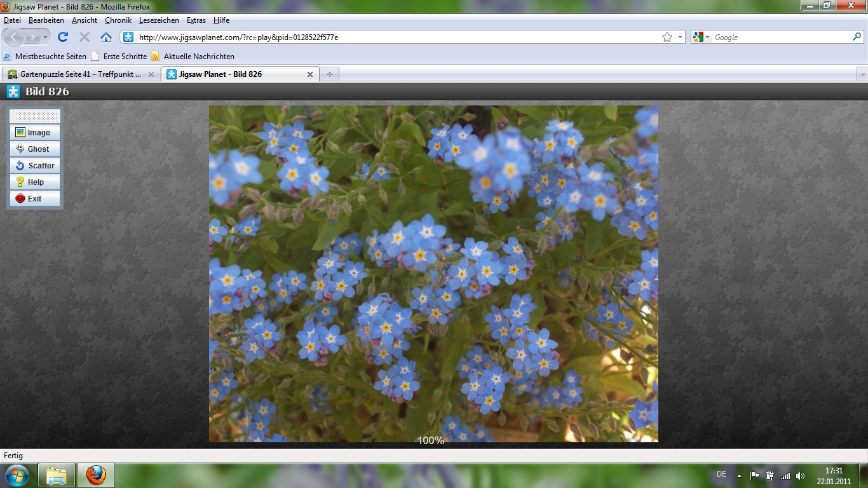Click the Google search input field
This screenshot has width=868, height=488.
tap(782, 37)
